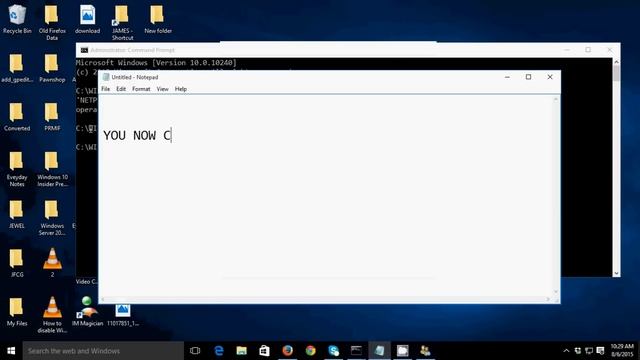The height and width of the screenshot is (360, 640).
Task: Place cursor in text "YOU NOW C"
Action: [x=137, y=135]
